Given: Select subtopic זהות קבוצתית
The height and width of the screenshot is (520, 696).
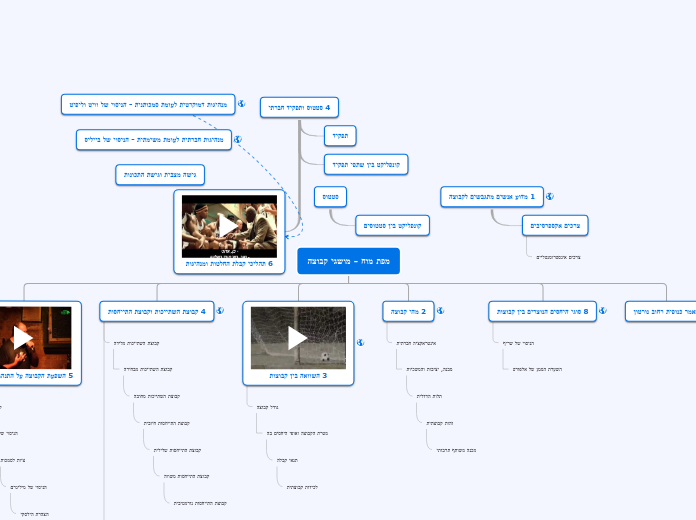Looking at the screenshot, I should pos(440,424).
